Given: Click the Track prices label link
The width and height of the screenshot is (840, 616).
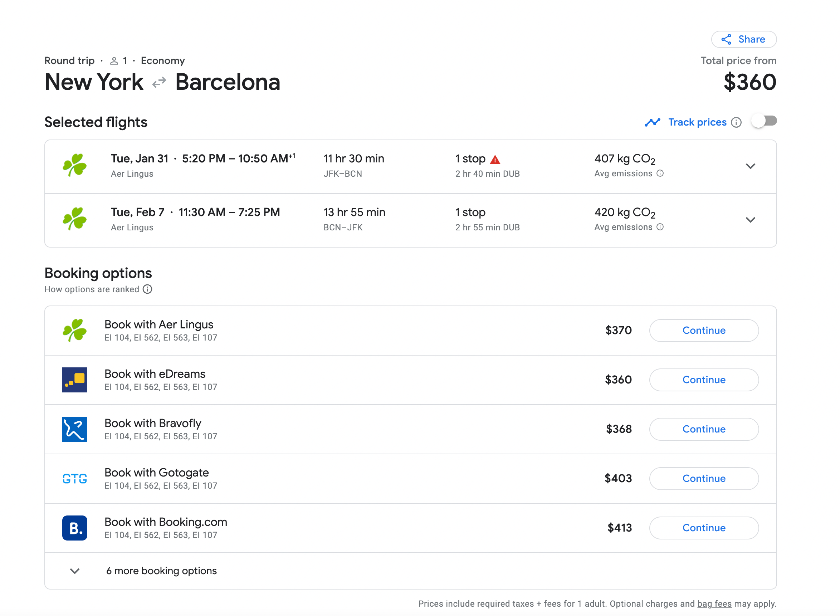Looking at the screenshot, I should coord(697,122).
